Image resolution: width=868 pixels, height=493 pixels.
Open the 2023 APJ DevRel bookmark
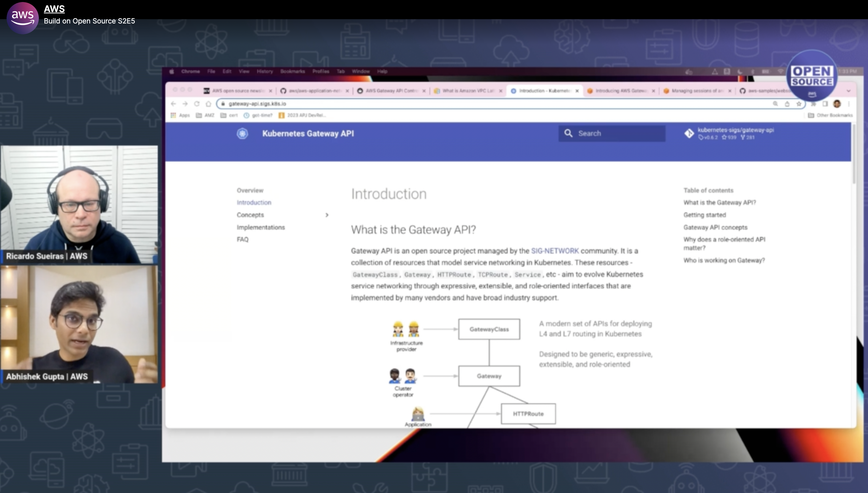tap(302, 115)
